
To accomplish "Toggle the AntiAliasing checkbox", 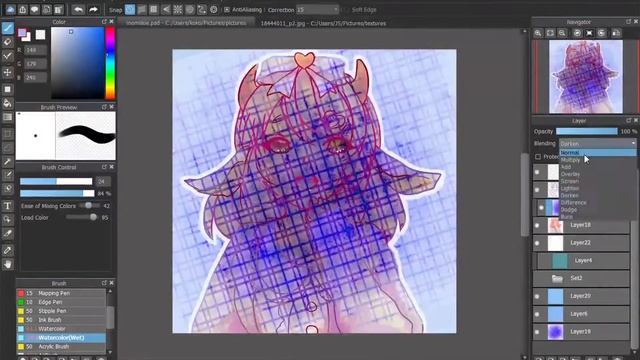I will tap(227, 9).
